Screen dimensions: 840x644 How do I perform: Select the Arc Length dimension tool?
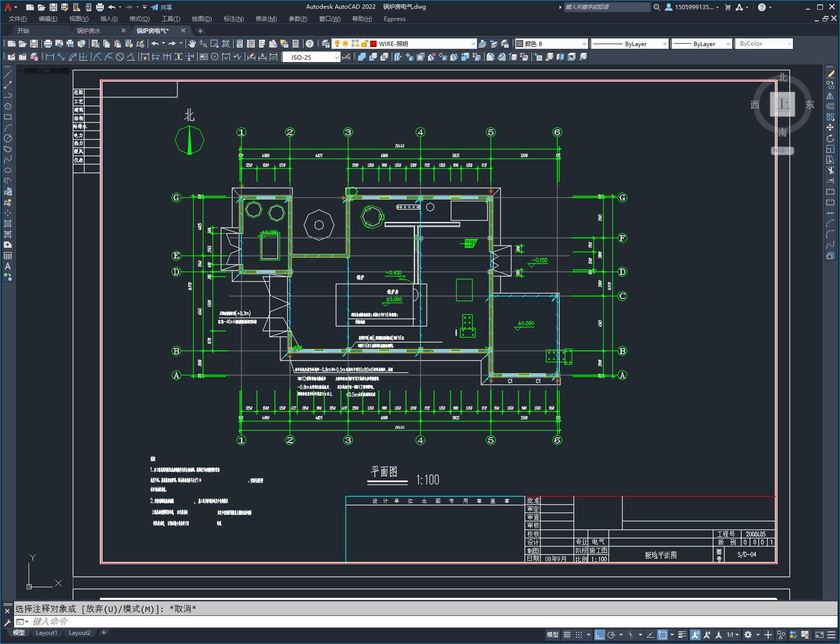(72, 57)
